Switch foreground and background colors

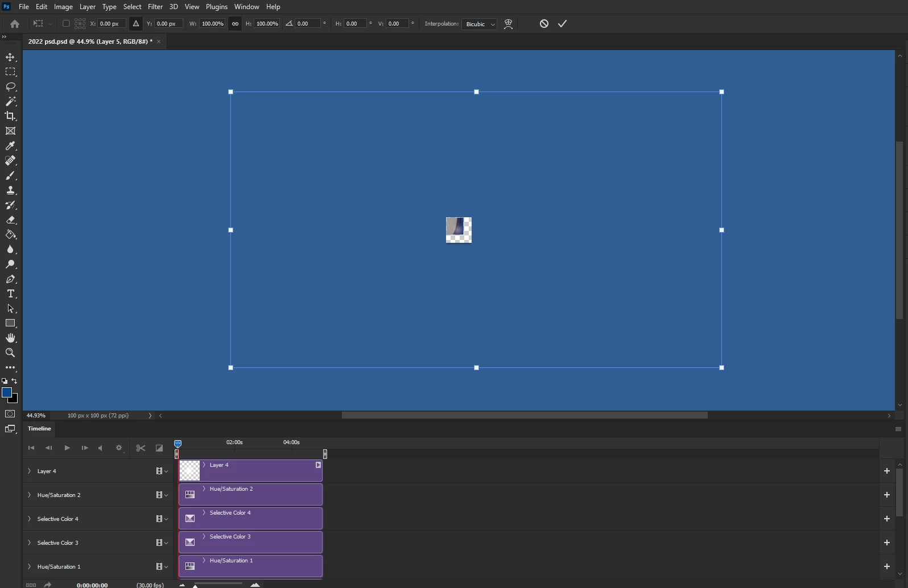click(x=15, y=381)
